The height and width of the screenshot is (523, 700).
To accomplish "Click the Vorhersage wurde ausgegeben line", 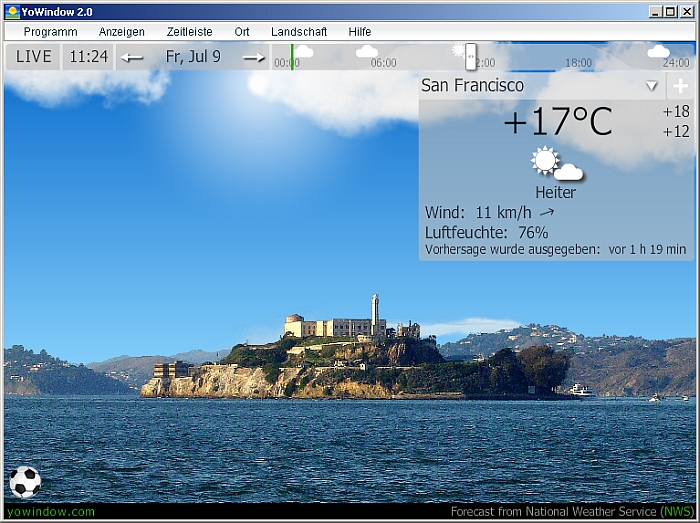I will coord(555,249).
